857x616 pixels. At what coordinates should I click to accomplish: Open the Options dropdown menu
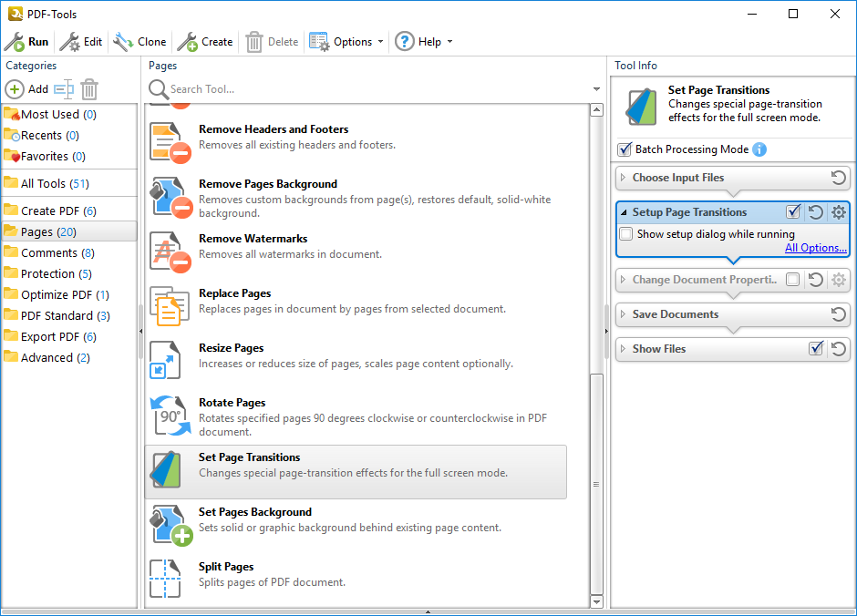click(346, 42)
